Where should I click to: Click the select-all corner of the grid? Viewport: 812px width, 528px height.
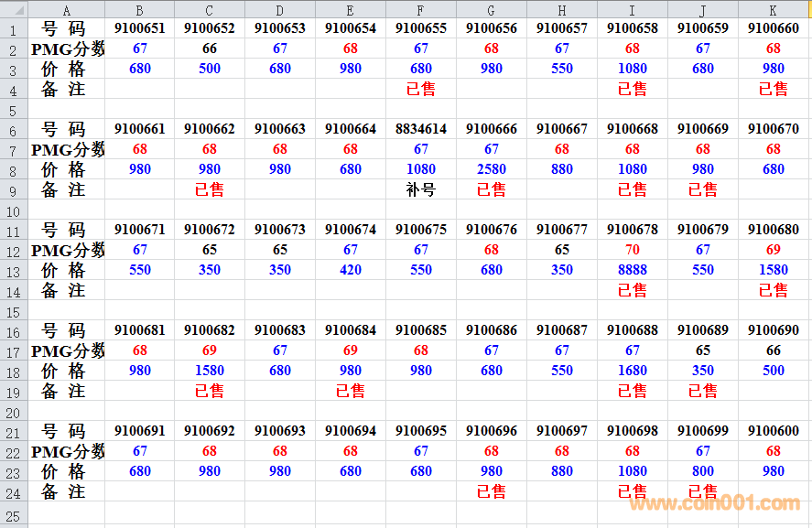click(x=14, y=9)
